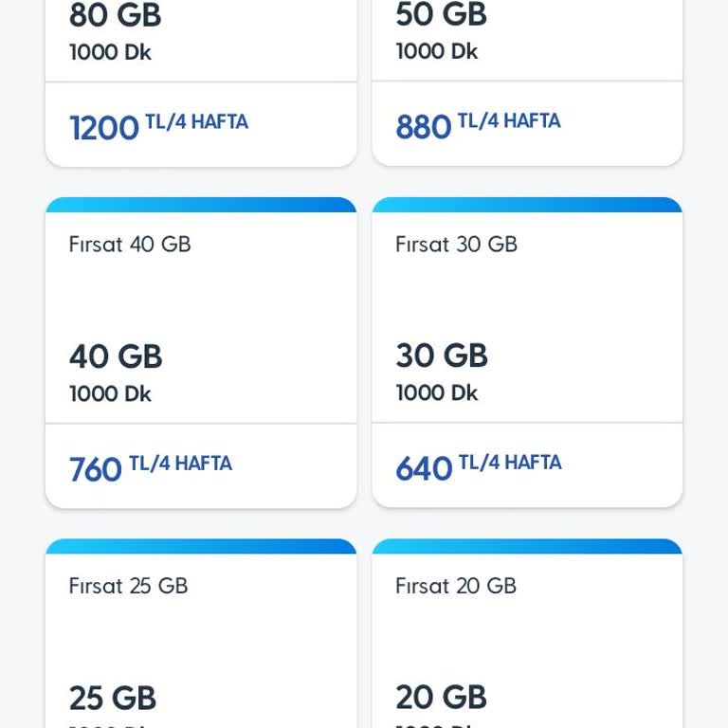
Task: Click the blue header bar above Fırsat 40 GB
Action: point(201,205)
